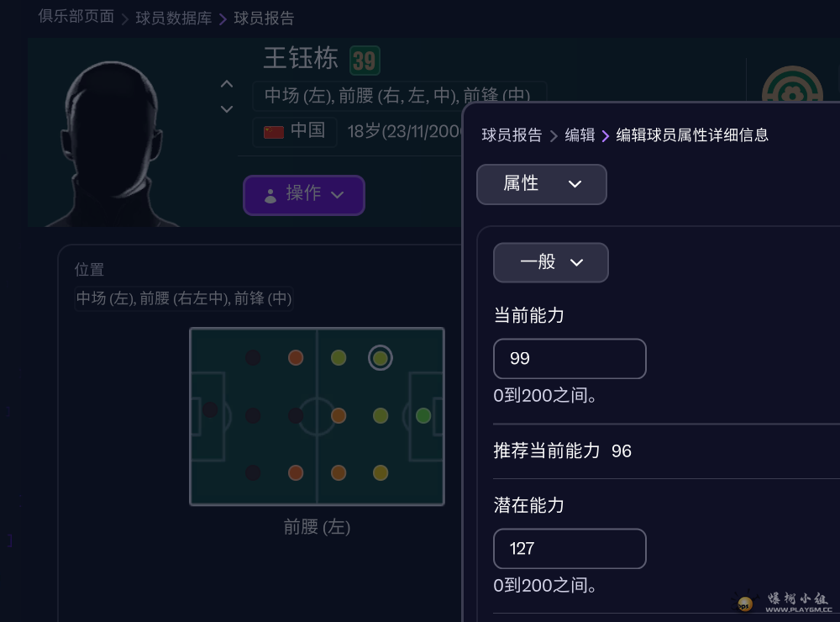The height and width of the screenshot is (622, 840).
Task: Click the club badge icon
Action: coord(791,89)
